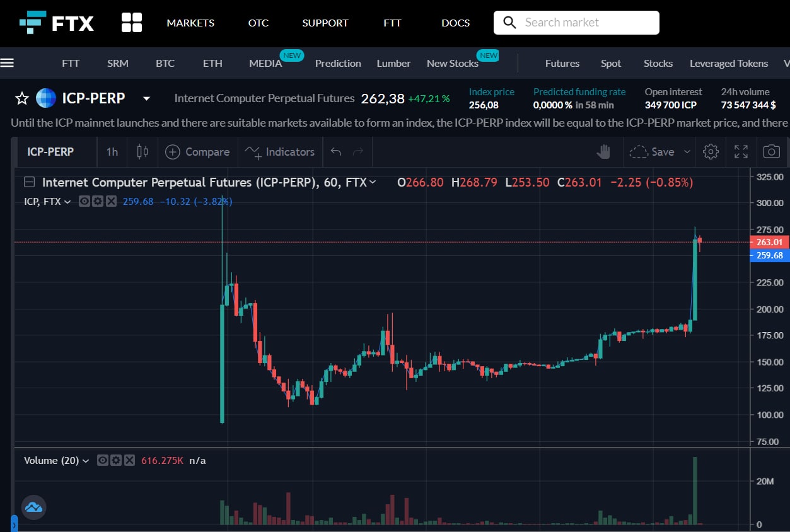Click the red 263.01 price label
The width and height of the screenshot is (790, 532).
point(770,242)
